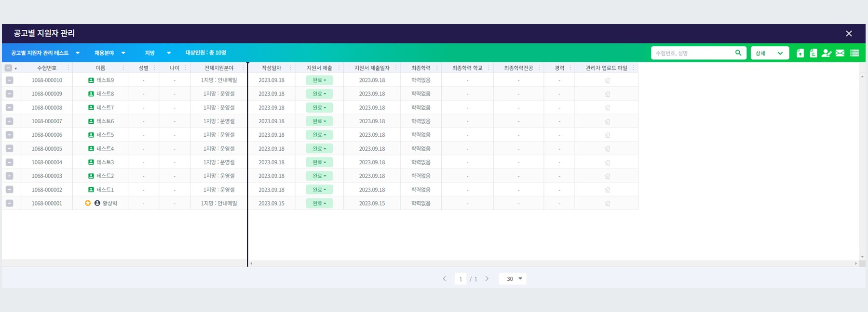
Task: Open the column menu dots on 수험번호 header
Action: [68, 68]
